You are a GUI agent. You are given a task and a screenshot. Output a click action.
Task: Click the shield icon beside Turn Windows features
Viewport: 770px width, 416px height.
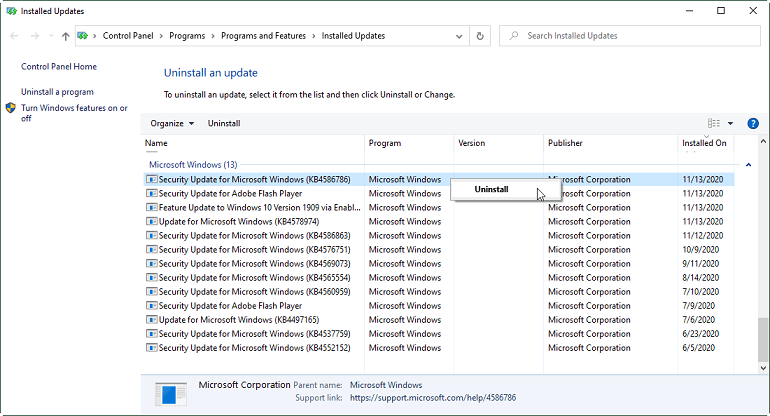(x=11, y=108)
